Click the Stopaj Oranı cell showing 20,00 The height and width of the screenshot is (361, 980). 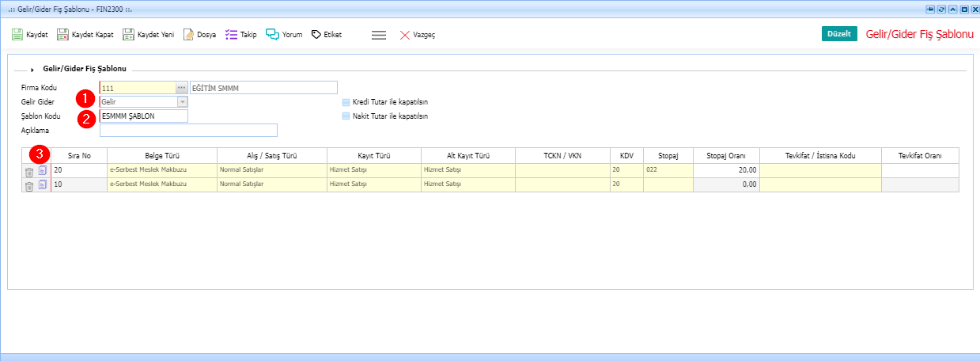coord(727,170)
